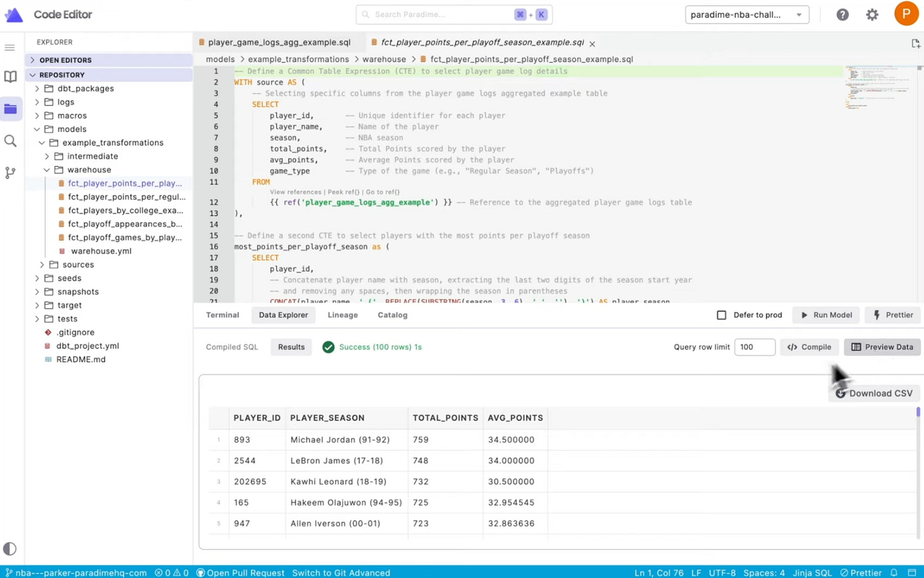This screenshot has height=578, width=924.
Task: Open the search icon in left sidebar
Action: [x=10, y=141]
